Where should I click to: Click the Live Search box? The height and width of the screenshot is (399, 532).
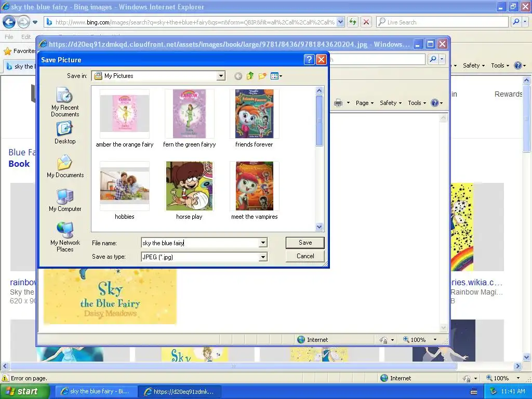(x=443, y=22)
